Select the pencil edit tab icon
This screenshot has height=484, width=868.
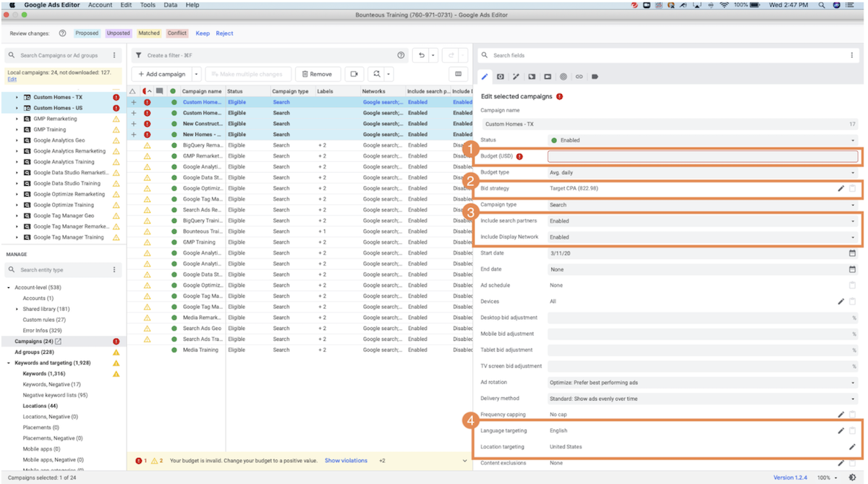coord(485,77)
